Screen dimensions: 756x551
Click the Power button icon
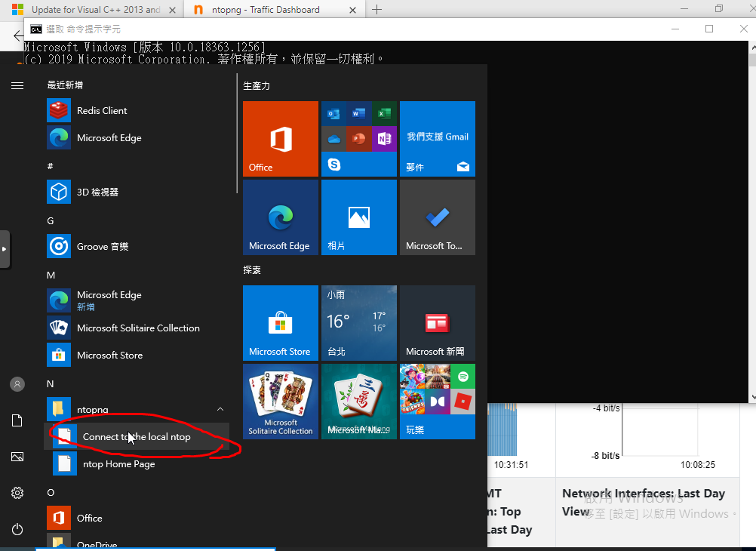pyautogui.click(x=17, y=529)
